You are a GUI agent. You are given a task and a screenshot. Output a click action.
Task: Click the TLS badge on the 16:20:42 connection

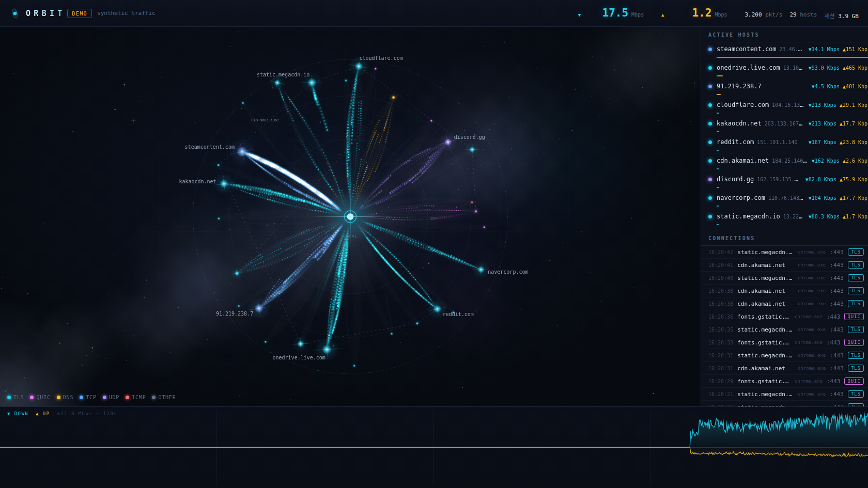(x=856, y=252)
